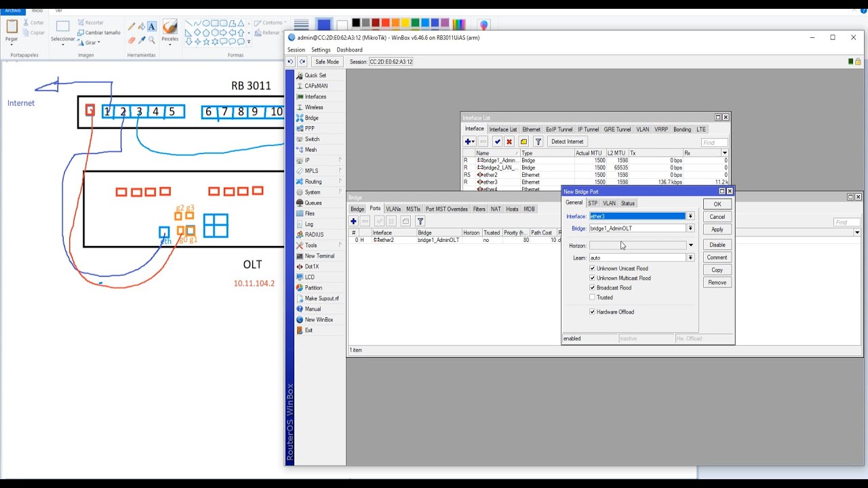The height and width of the screenshot is (488, 868).
Task: Open add dropdown in Interface List toolbar
Action: point(469,142)
